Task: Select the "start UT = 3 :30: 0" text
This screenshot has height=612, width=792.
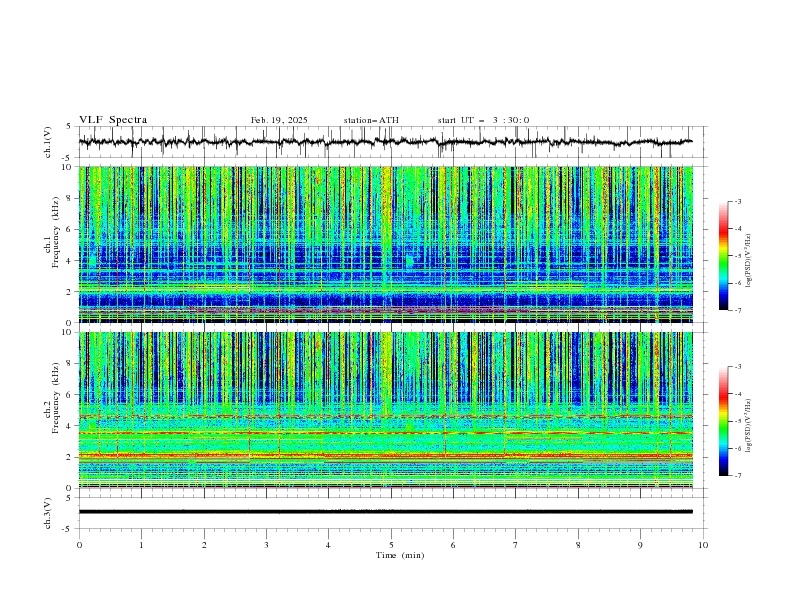Action: coord(483,120)
